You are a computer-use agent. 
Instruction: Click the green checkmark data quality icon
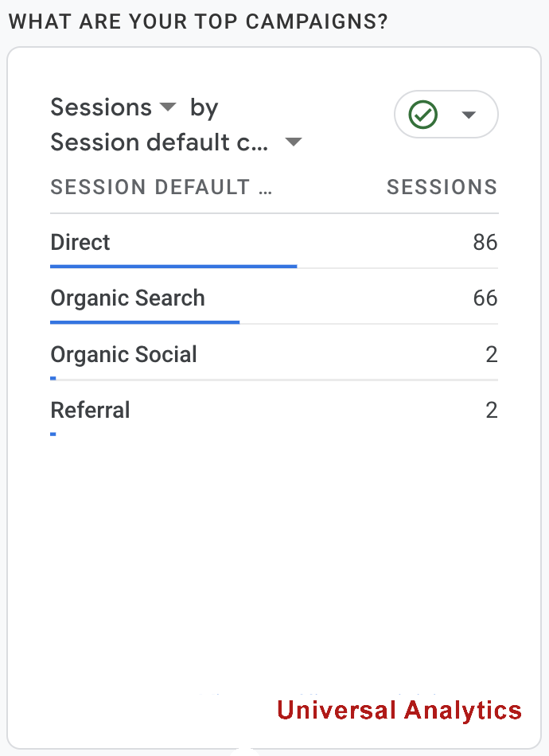(x=422, y=115)
